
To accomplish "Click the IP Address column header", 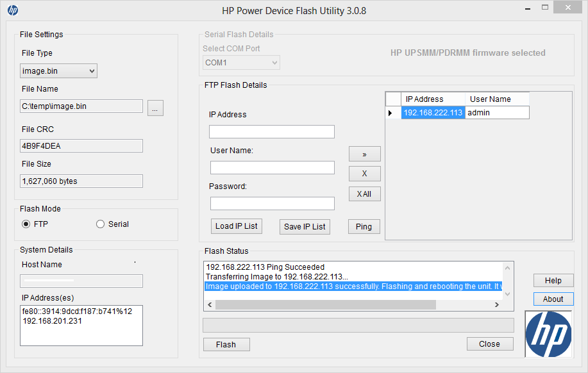I will pos(433,99).
